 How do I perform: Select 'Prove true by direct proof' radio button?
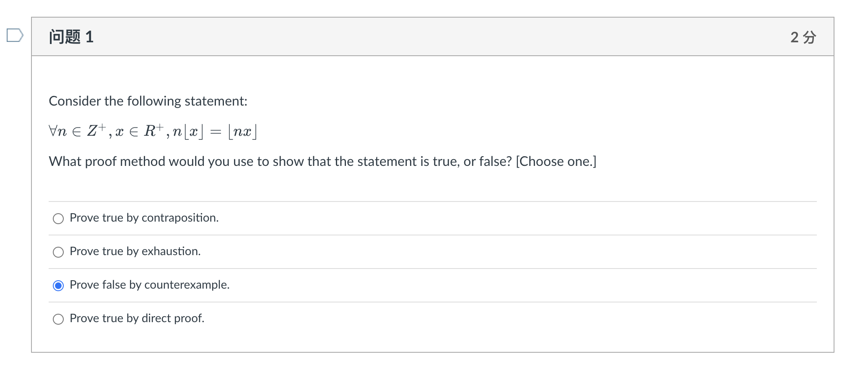click(x=58, y=319)
